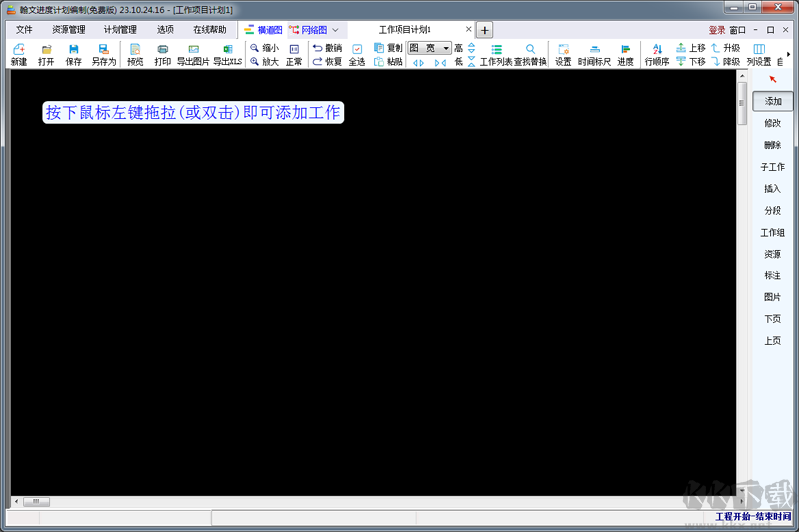Copy with 复制
This screenshot has width=799, height=532.
(x=389, y=48)
